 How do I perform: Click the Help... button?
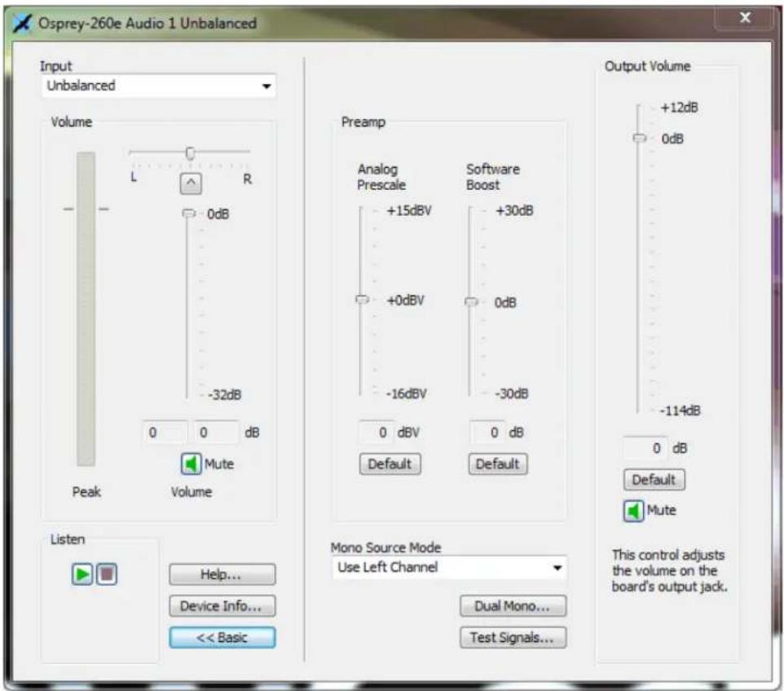point(222,574)
